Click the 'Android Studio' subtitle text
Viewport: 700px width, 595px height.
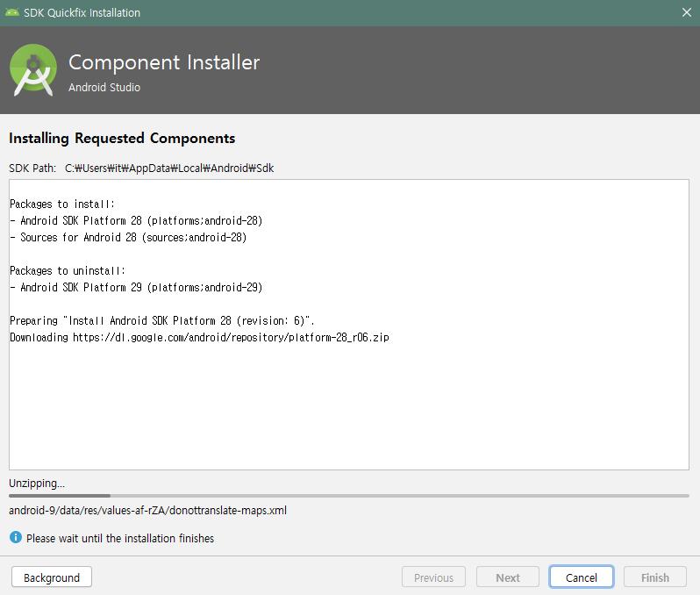point(104,88)
